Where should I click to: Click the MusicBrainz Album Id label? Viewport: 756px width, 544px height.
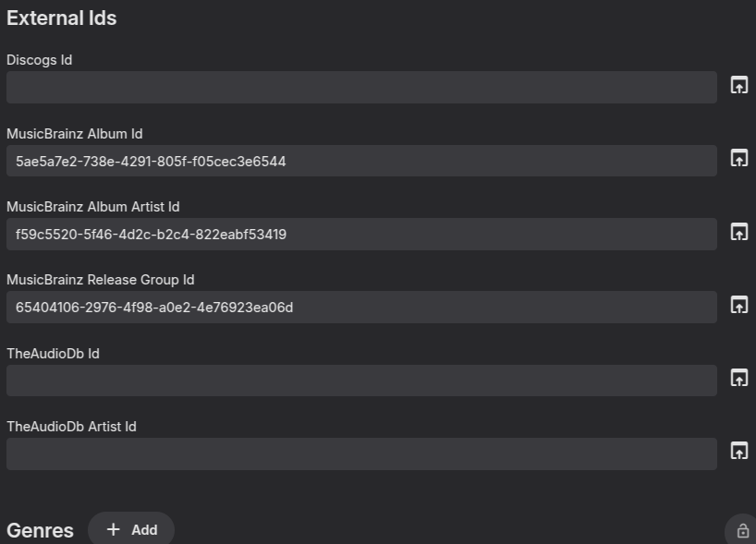[x=75, y=134]
